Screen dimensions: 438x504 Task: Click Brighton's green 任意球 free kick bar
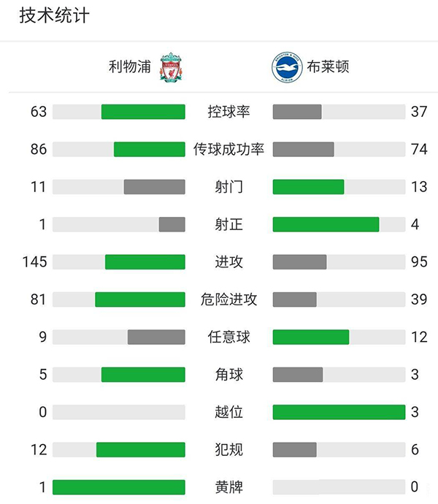[311, 337]
